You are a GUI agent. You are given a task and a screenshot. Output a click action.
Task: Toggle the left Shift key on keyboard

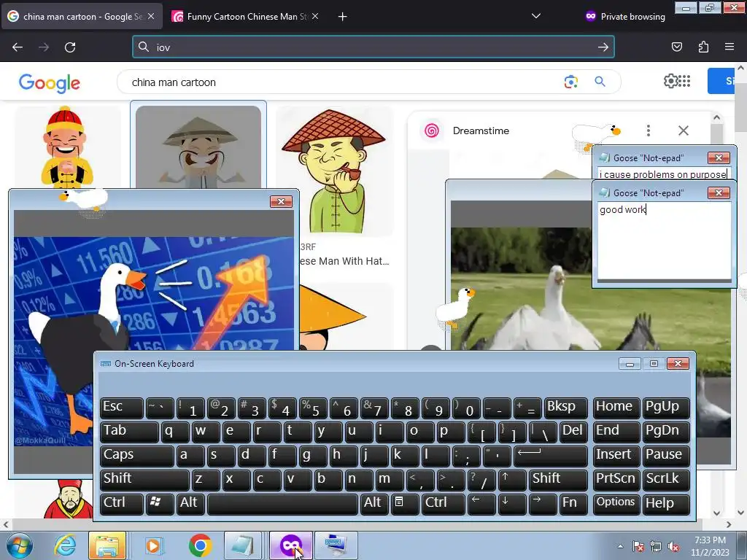[x=144, y=480]
